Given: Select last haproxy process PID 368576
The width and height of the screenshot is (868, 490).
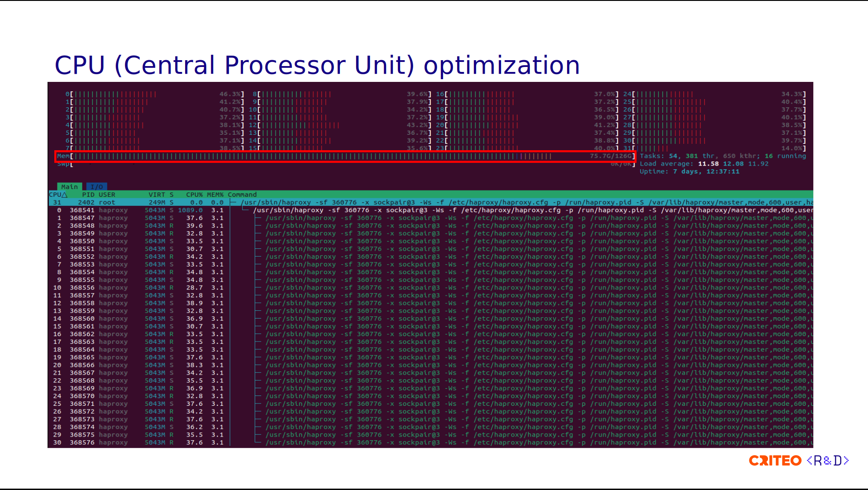Looking at the screenshot, I should tap(431, 442).
